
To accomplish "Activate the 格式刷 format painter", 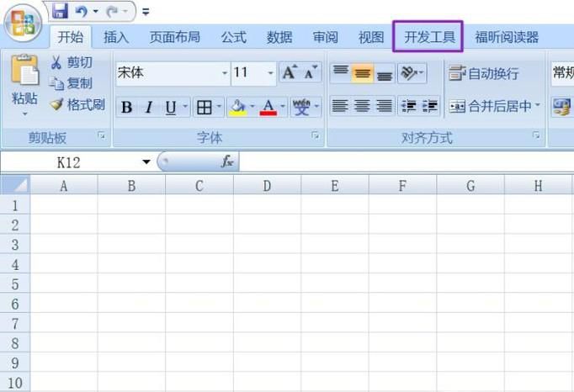I will (x=77, y=105).
